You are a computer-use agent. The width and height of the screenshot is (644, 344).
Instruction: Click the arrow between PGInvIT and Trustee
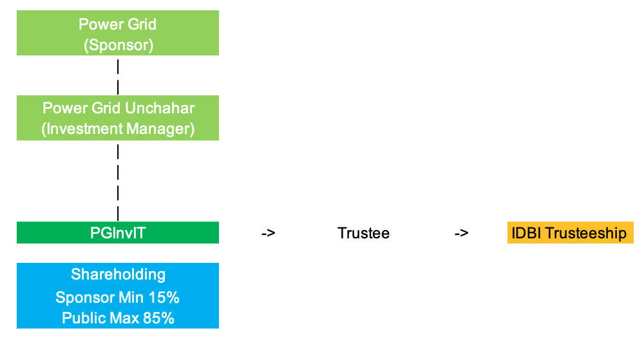(268, 233)
